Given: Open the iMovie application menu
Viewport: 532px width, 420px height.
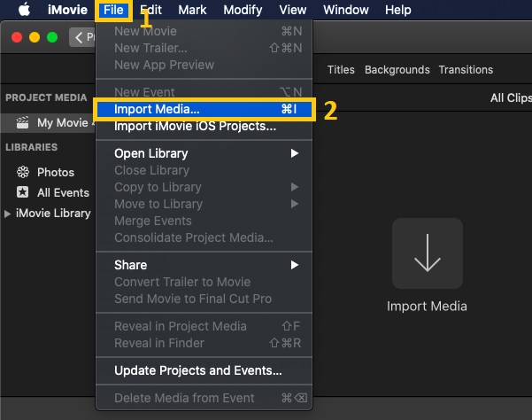Looking at the screenshot, I should click(67, 10).
